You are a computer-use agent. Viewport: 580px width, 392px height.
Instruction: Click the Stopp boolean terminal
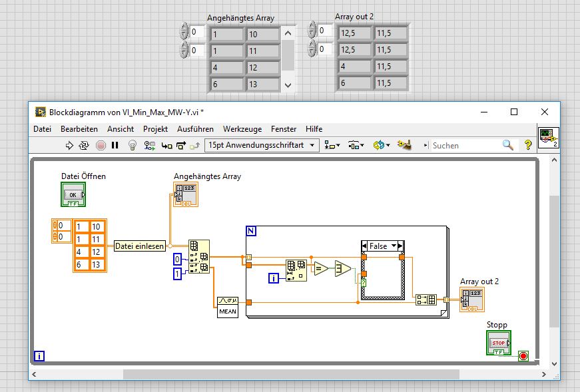click(499, 343)
